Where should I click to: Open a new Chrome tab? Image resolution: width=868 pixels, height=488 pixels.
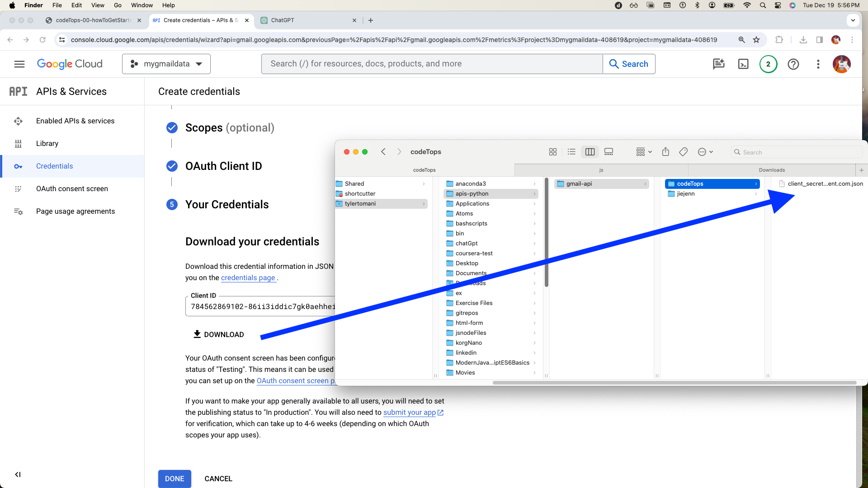coord(371,20)
